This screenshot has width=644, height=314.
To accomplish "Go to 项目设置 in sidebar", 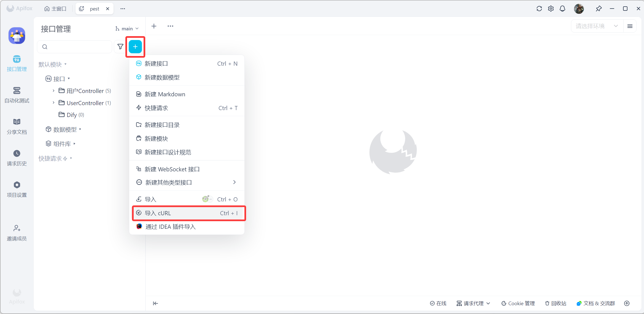I will pyautogui.click(x=17, y=189).
